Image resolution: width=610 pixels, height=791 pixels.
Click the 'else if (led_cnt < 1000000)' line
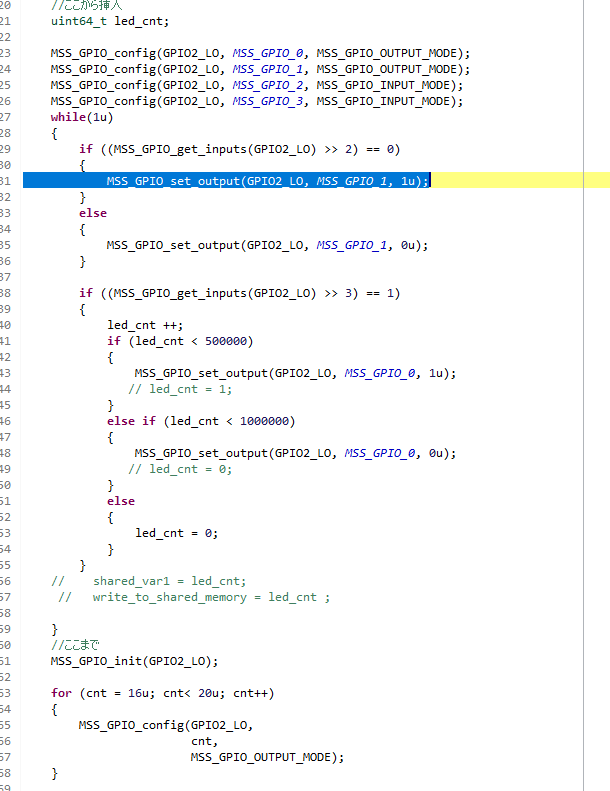click(201, 421)
